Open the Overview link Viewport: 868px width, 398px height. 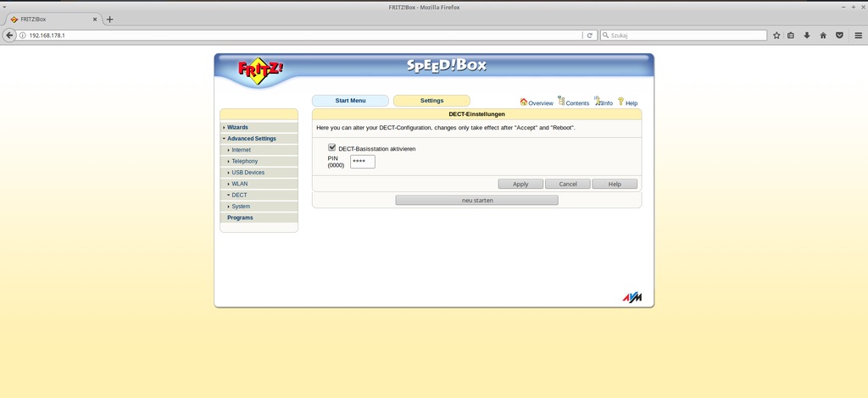click(540, 103)
